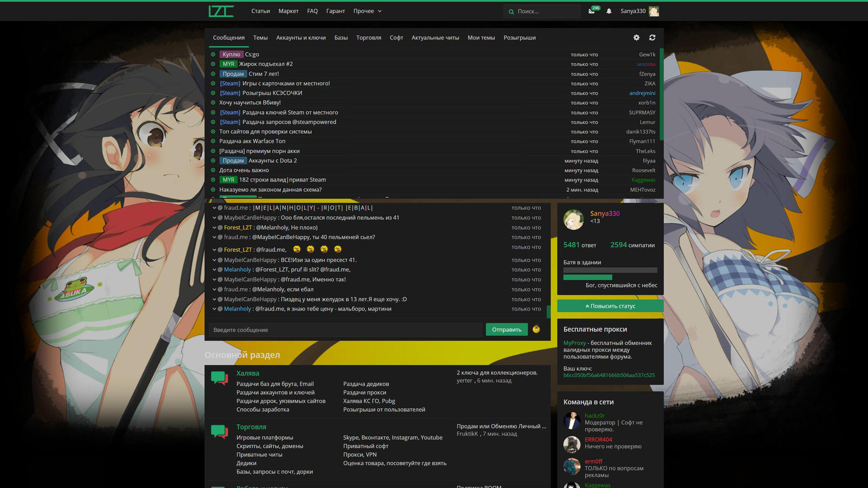Switch to the Розыгрыши tab

520,38
